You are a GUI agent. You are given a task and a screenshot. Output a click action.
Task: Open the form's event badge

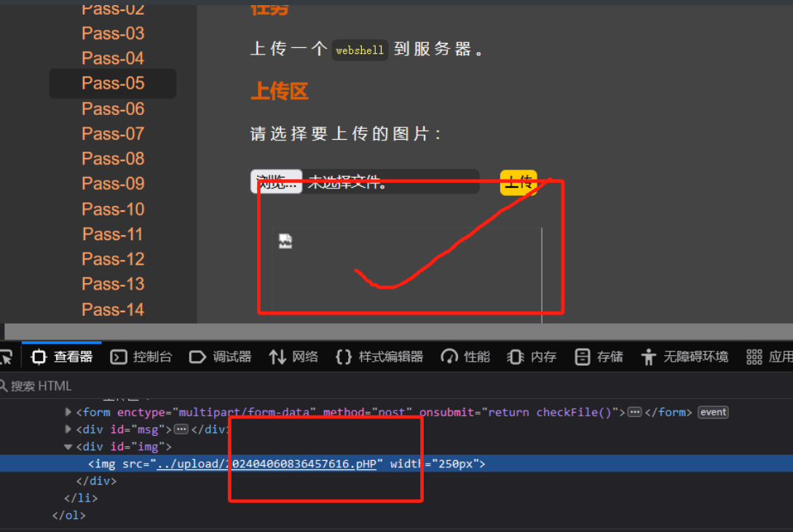pyautogui.click(x=713, y=412)
